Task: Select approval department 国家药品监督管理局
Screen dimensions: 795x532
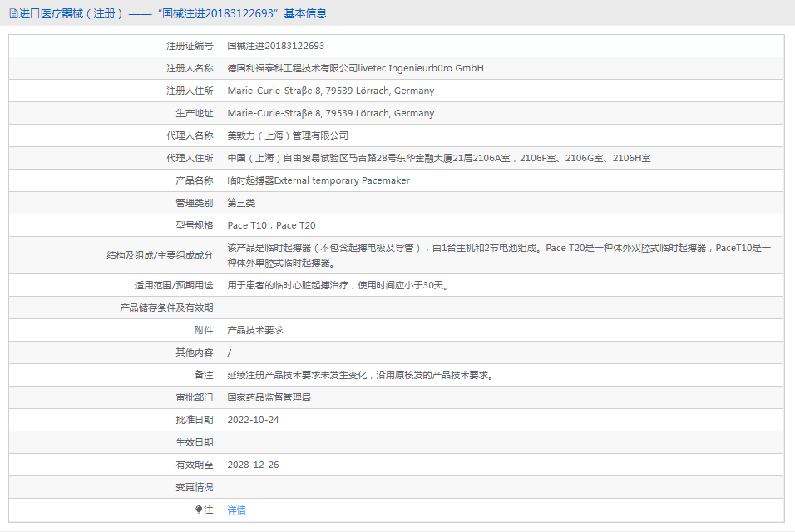Action: [x=269, y=397]
